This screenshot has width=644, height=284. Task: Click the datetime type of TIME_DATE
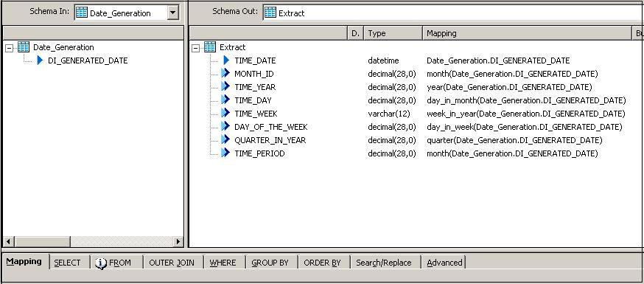click(383, 60)
